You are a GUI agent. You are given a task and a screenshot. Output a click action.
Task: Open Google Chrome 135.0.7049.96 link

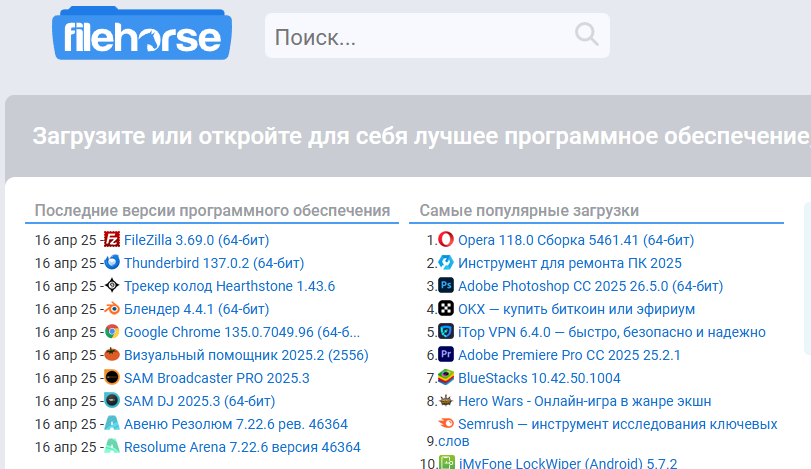coord(242,332)
